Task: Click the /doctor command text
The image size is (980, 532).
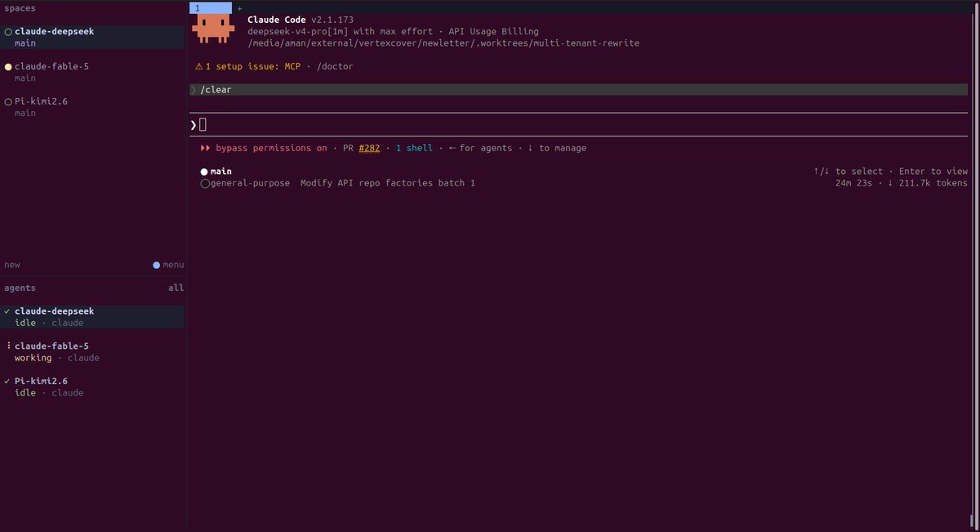Action: 335,66
